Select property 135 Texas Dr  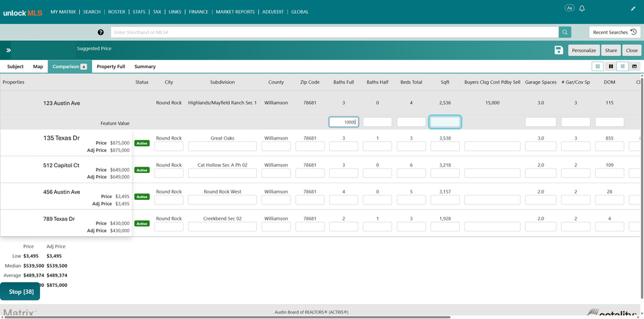61,138
